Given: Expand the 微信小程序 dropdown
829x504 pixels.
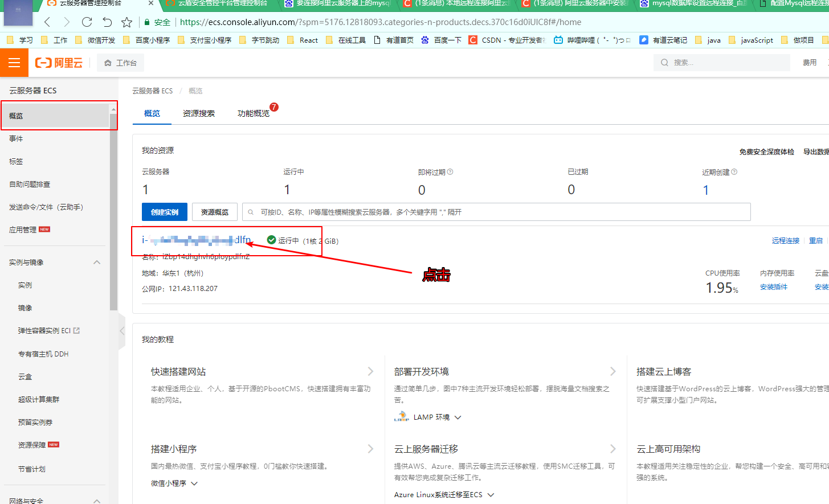Looking at the screenshot, I should tap(194, 483).
